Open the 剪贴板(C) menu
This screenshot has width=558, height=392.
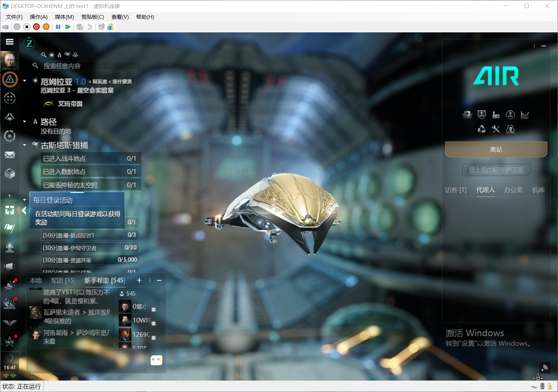[93, 17]
